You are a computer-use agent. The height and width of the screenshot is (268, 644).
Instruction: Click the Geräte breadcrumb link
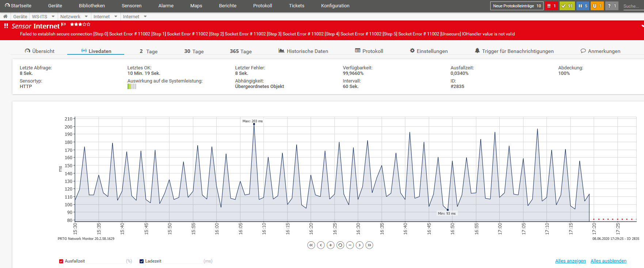coord(20,16)
